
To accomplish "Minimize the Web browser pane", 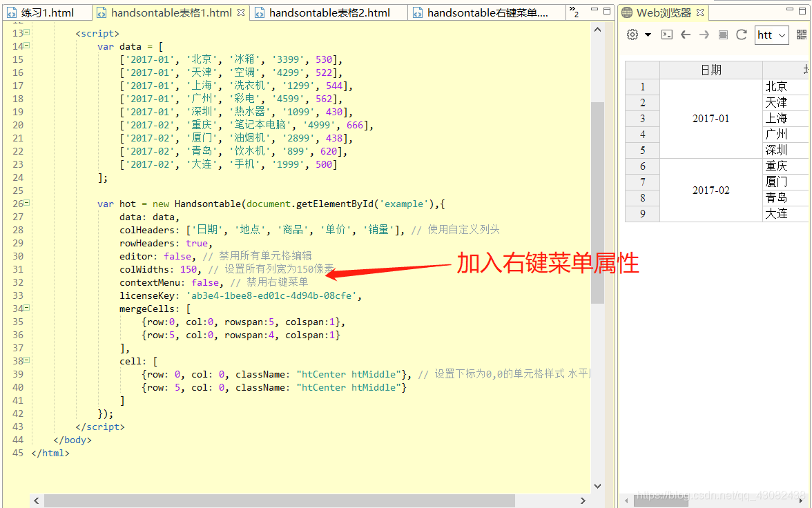I will [790, 10].
